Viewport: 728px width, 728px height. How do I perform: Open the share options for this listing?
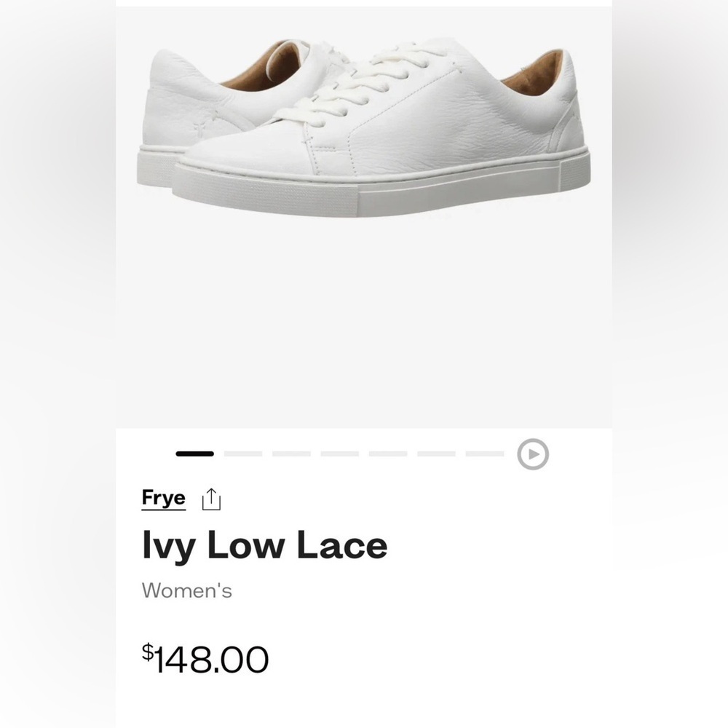[210, 497]
